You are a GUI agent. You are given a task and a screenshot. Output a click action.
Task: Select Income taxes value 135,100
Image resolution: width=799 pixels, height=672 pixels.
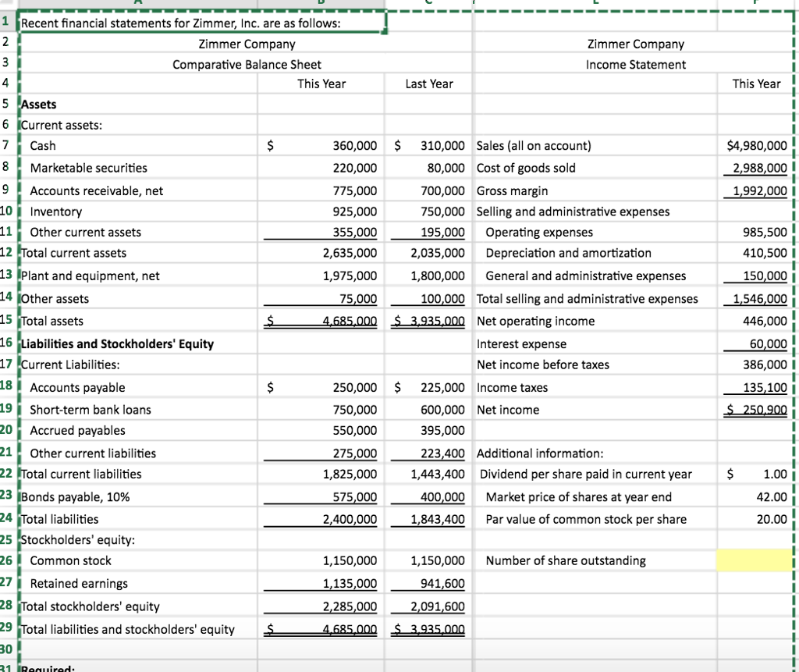[765, 387]
